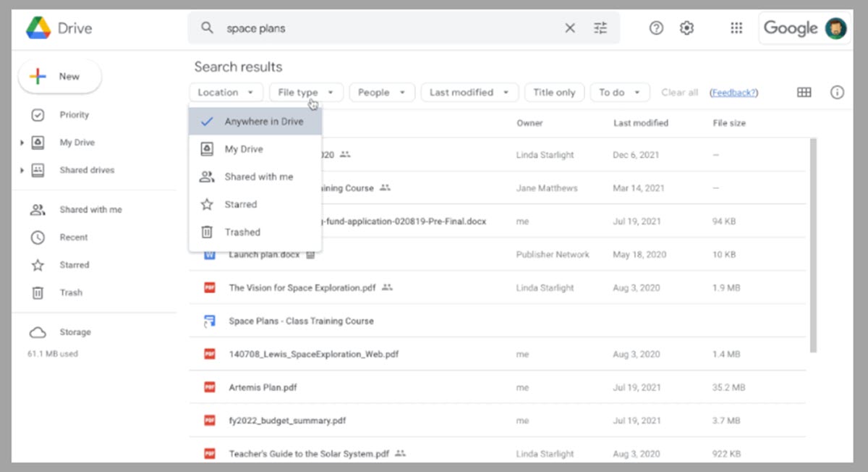Click the File size column header
The width and height of the screenshot is (868, 472).
[729, 123]
